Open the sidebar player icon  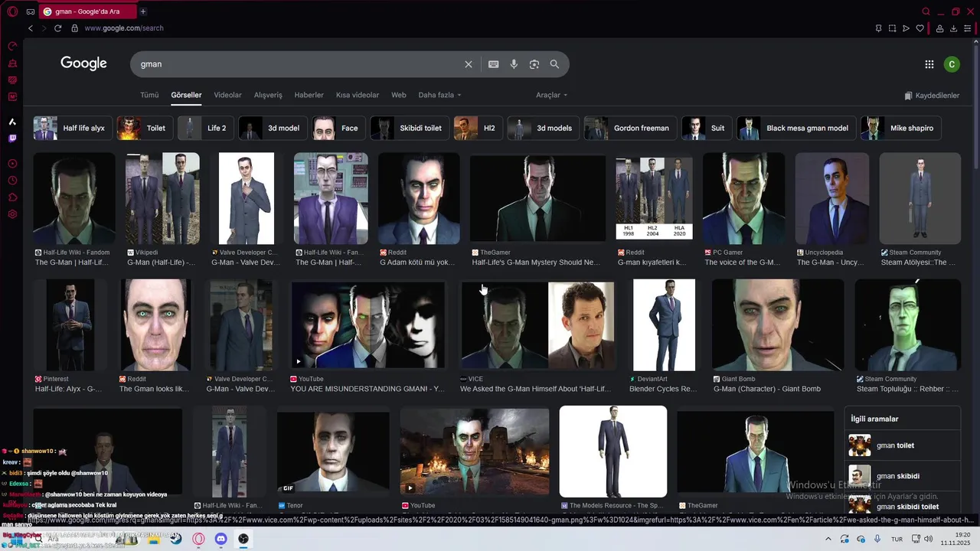(x=12, y=164)
